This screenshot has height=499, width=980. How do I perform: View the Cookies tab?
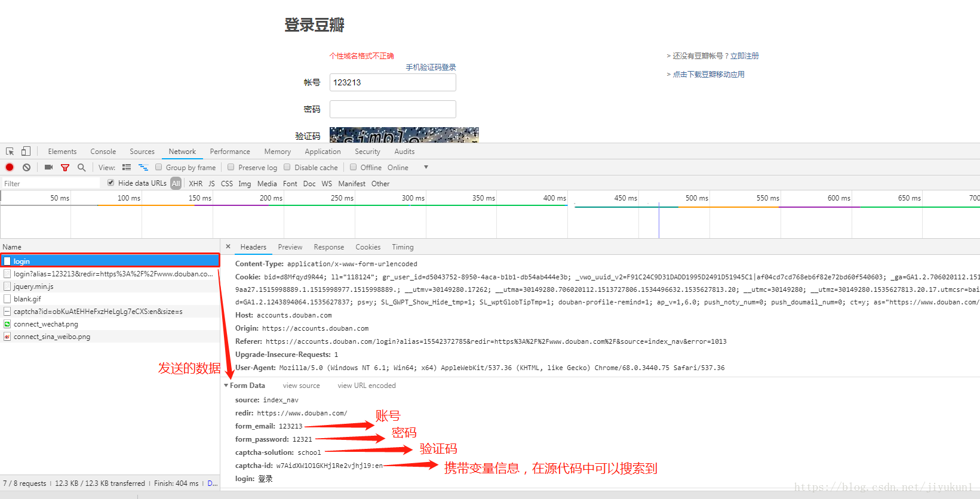coord(368,247)
